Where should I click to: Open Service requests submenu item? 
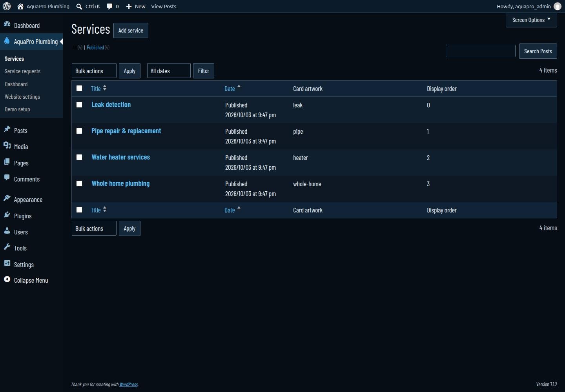pos(22,71)
